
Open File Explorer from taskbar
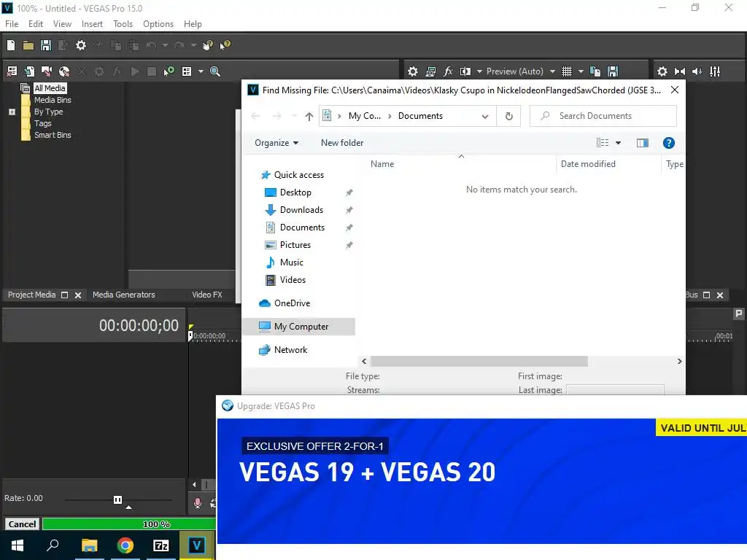coord(89,545)
